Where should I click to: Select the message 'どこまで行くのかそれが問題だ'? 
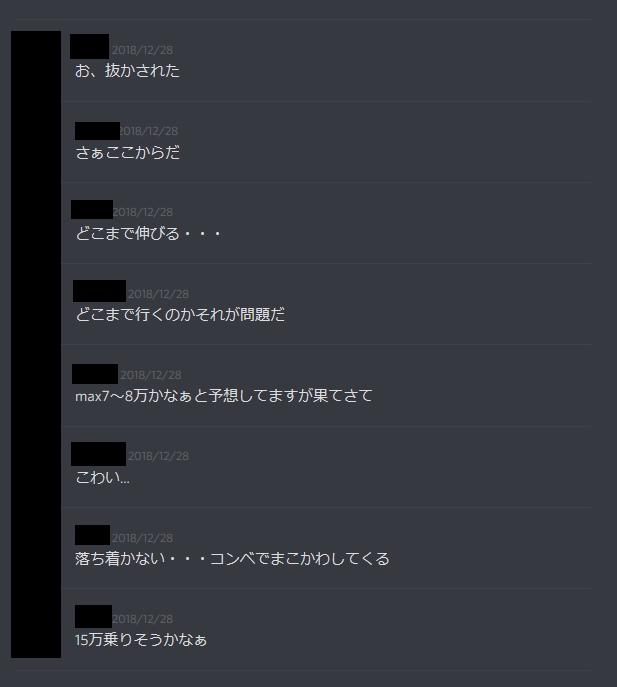point(180,315)
